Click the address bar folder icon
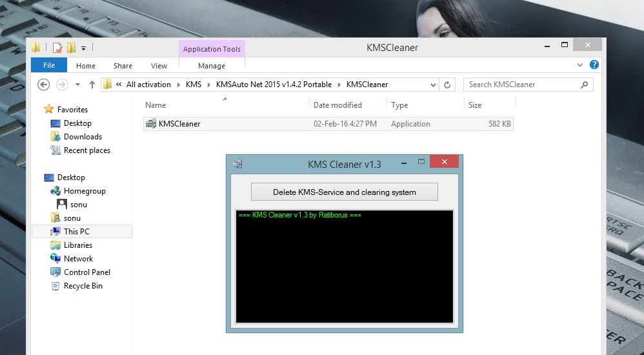The image size is (644, 355). point(108,84)
